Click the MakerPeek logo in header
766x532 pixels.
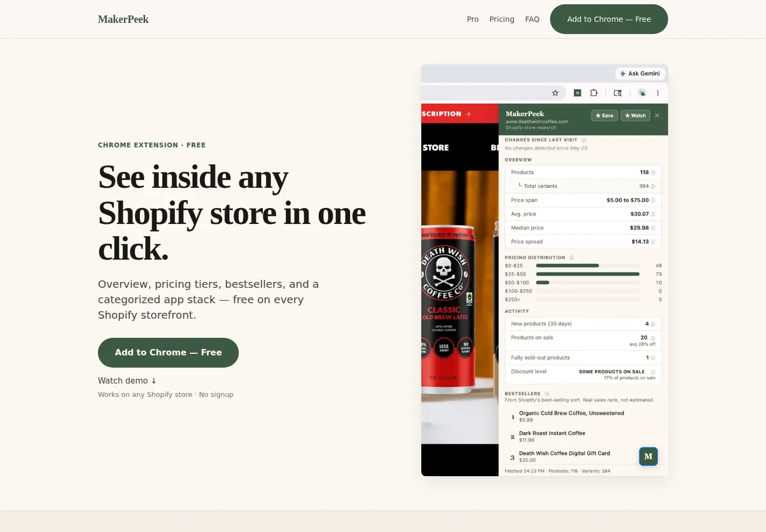pos(123,19)
